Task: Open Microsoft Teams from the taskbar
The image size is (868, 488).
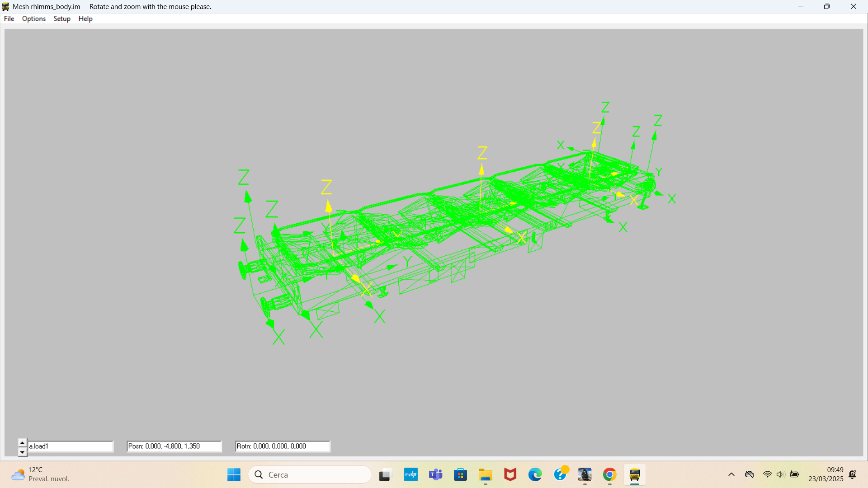Action: click(x=435, y=475)
